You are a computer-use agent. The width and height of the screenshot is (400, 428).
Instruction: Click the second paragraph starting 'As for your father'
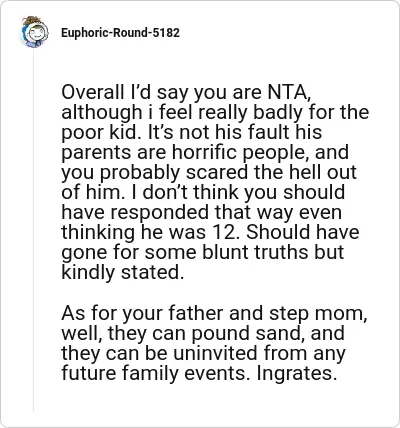point(214,343)
